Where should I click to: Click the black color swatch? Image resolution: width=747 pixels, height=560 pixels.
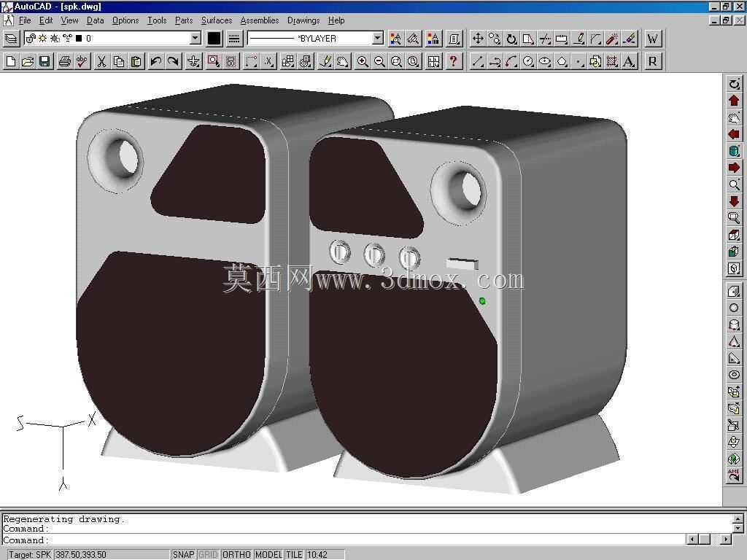[214, 39]
